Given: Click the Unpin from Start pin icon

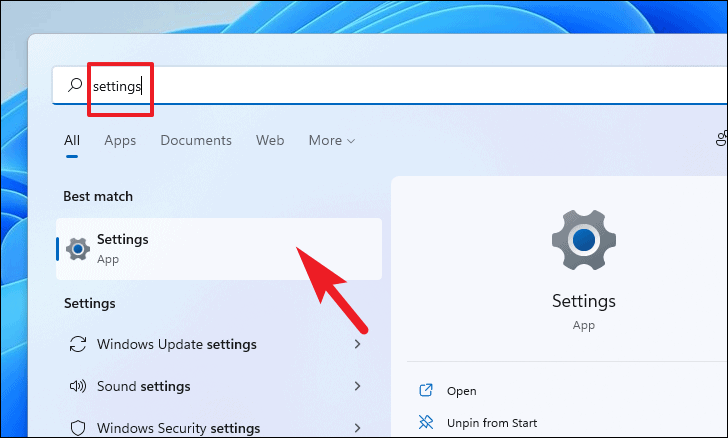Looking at the screenshot, I should coord(426,422).
